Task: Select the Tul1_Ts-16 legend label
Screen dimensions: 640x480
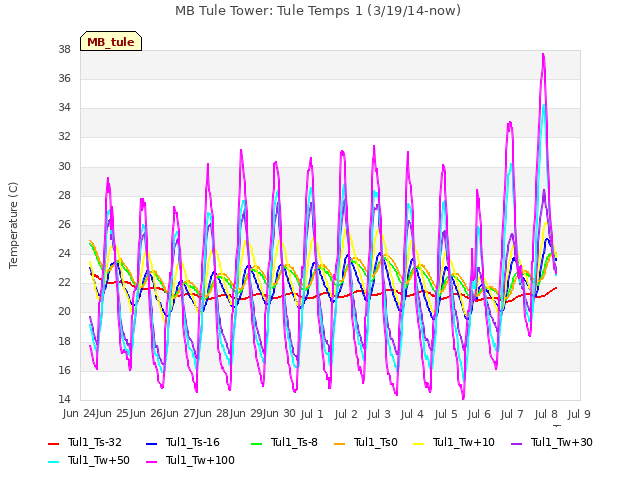Action: 193,442
